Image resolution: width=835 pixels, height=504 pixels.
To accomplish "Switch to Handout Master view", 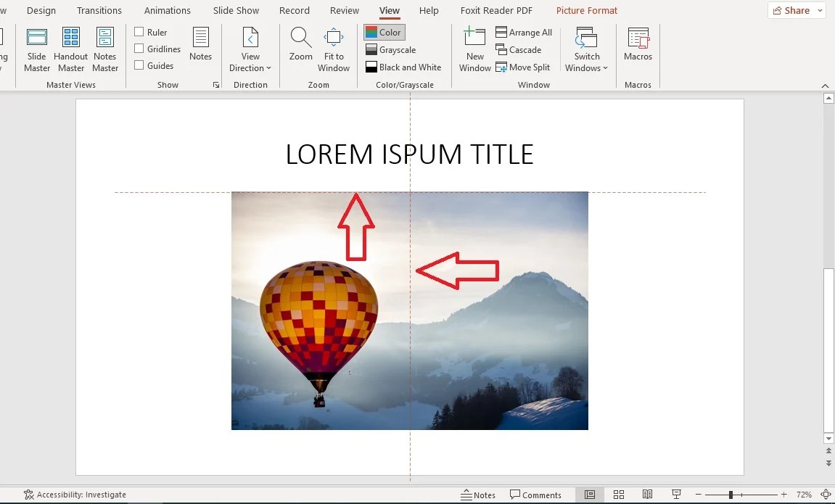I will tap(70, 49).
